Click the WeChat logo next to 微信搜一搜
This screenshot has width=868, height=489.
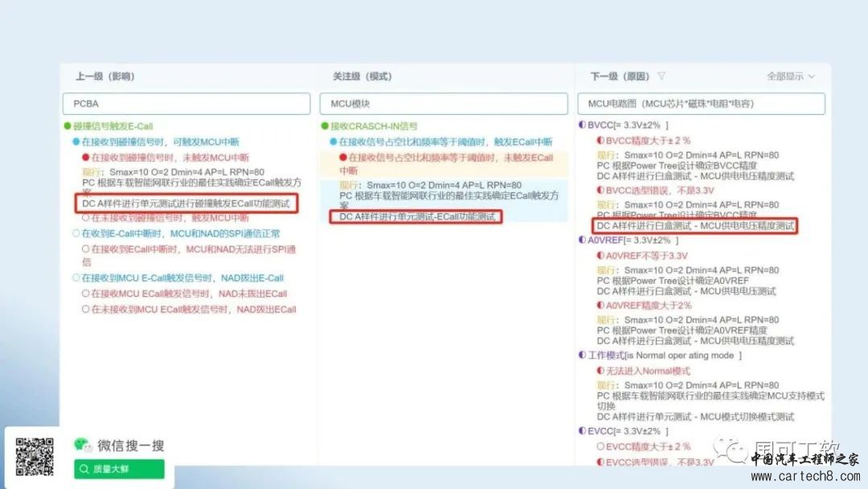tap(84, 445)
